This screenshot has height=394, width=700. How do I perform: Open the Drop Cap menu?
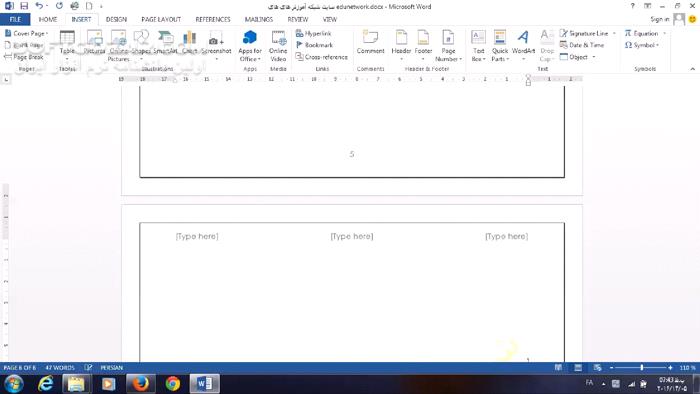click(546, 46)
